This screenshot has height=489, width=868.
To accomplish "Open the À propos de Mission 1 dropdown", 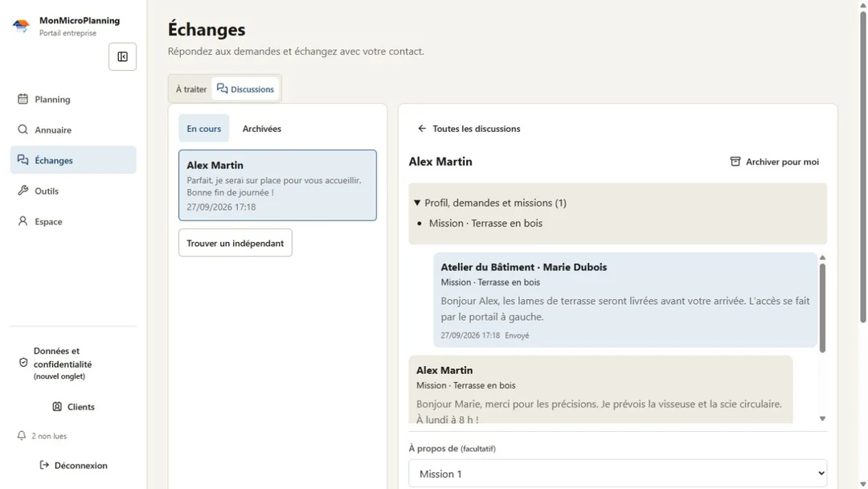I will tap(618, 474).
